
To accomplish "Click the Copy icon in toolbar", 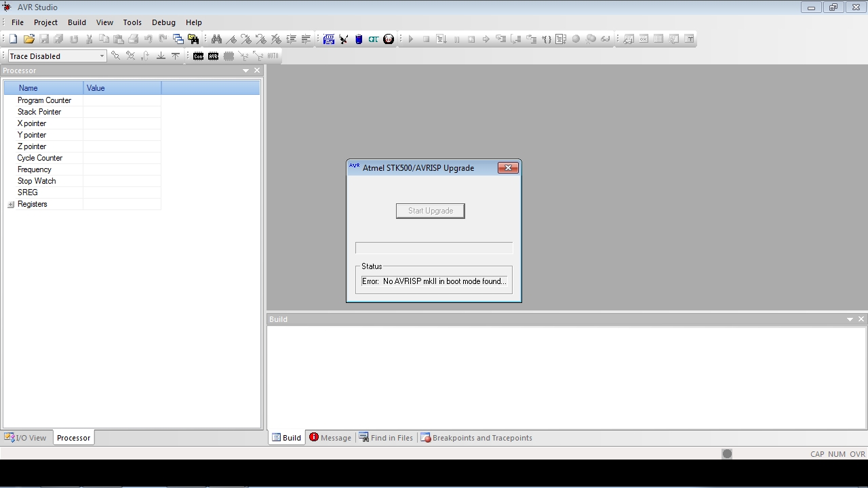I will pos(104,39).
